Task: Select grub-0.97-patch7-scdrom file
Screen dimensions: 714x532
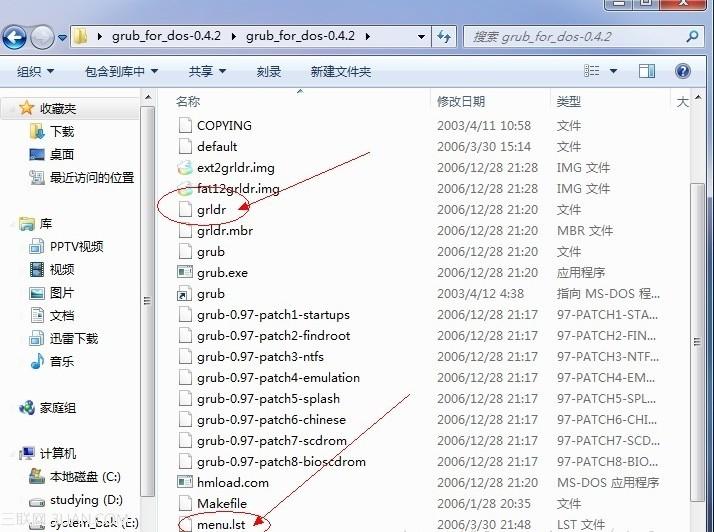Action: tap(272, 440)
